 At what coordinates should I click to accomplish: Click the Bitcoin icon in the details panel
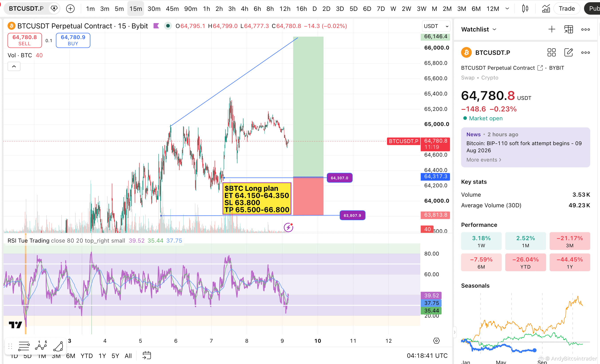[x=466, y=52]
